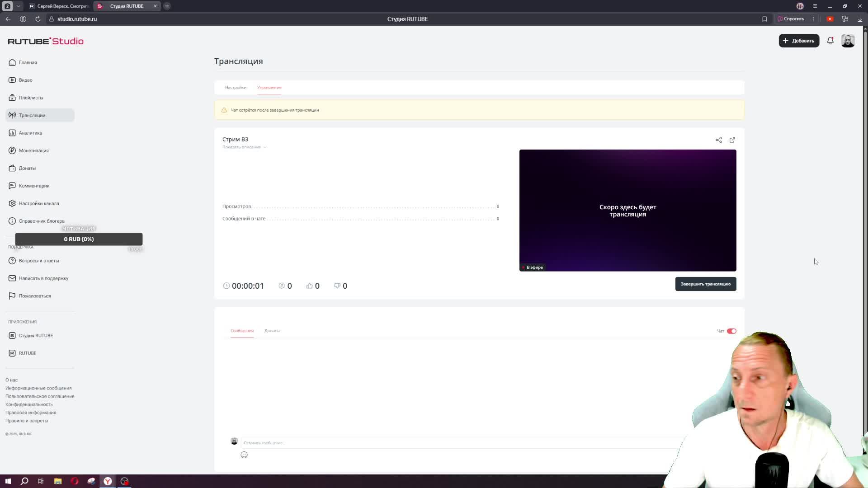
Task: Open the Аналитика sidebar item
Action: pyautogui.click(x=30, y=133)
